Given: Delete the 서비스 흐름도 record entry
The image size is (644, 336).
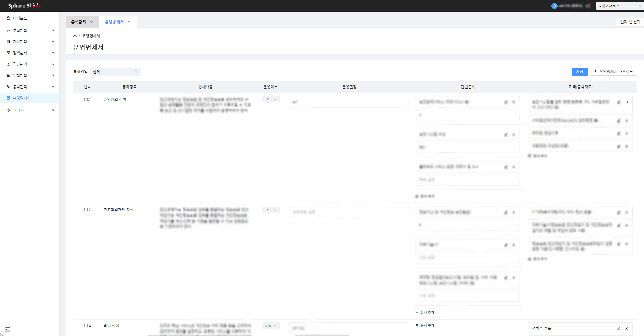Looking at the screenshot, I should pyautogui.click(x=626, y=328).
